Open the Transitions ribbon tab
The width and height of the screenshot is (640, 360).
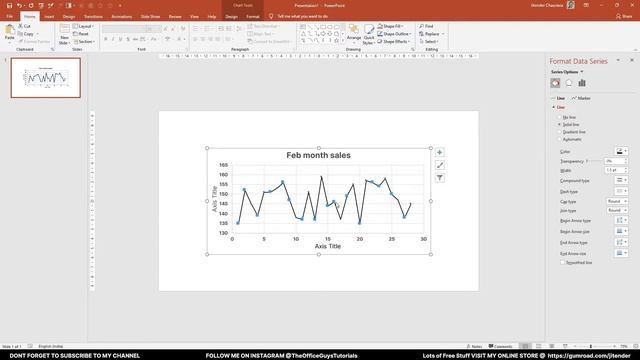(93, 16)
